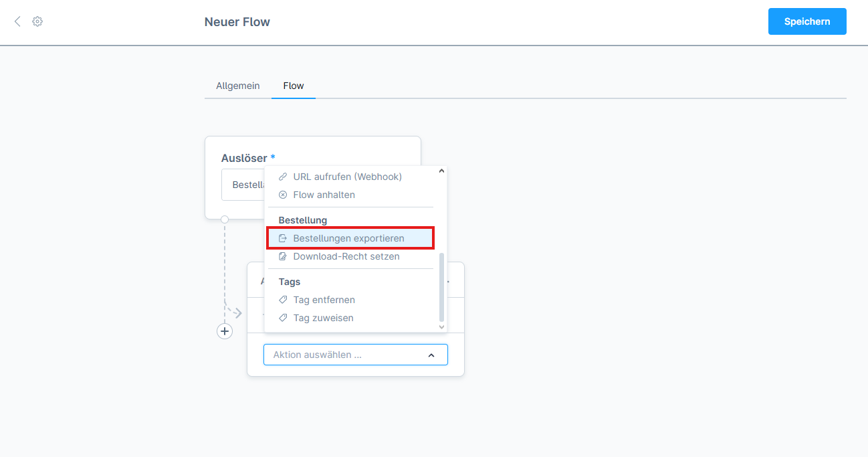Select the Flow tab

pyautogui.click(x=294, y=86)
